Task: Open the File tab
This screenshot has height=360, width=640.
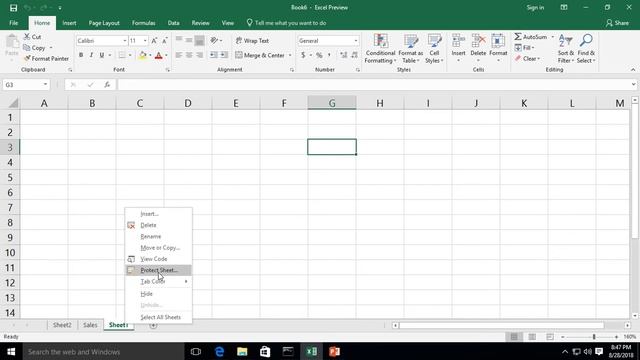Action: (13, 23)
